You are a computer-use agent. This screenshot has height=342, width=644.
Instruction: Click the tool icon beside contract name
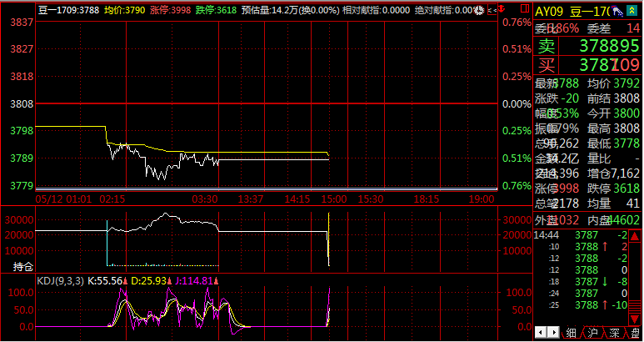615,10
